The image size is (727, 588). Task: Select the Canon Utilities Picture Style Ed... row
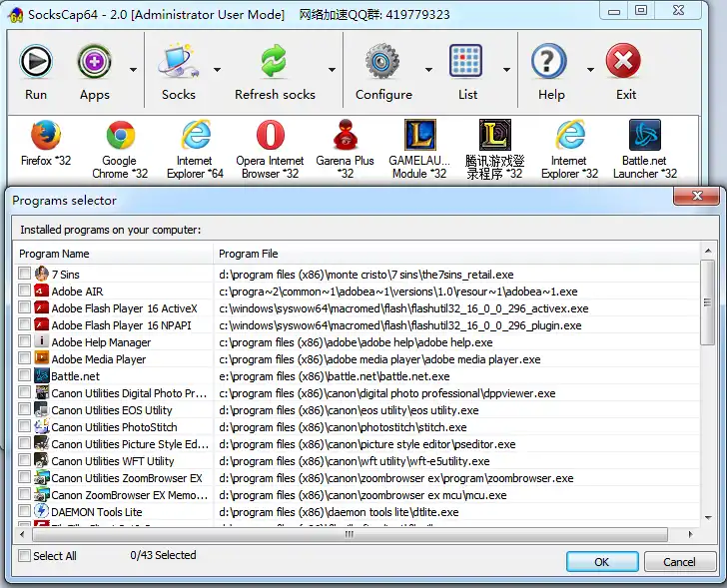[357, 444]
